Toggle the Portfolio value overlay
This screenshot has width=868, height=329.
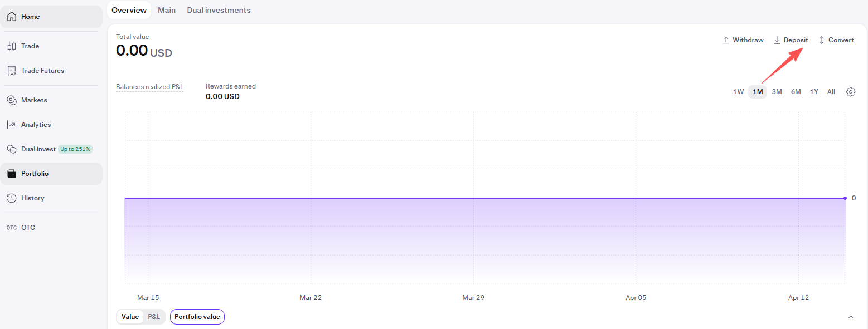pyautogui.click(x=197, y=316)
